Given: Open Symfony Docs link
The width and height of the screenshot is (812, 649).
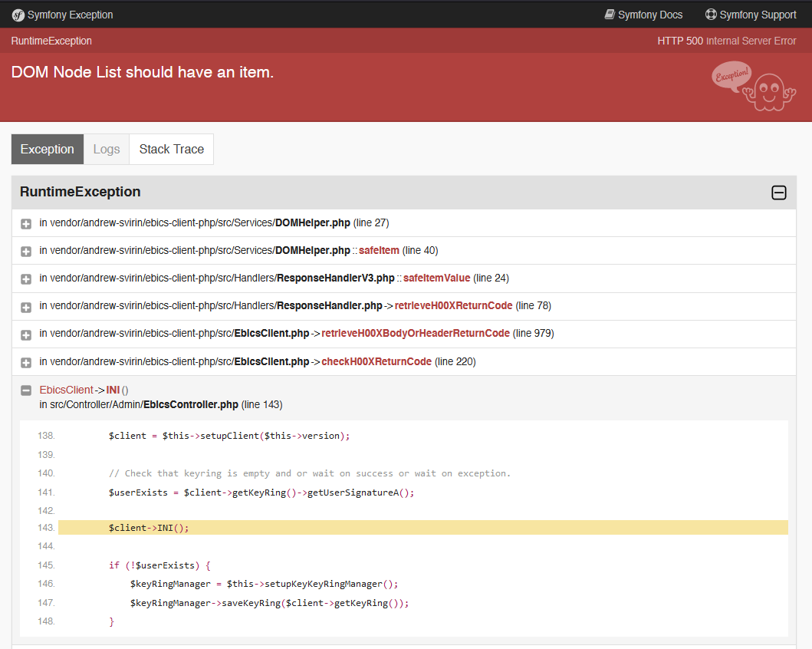Looking at the screenshot, I should pos(643,15).
